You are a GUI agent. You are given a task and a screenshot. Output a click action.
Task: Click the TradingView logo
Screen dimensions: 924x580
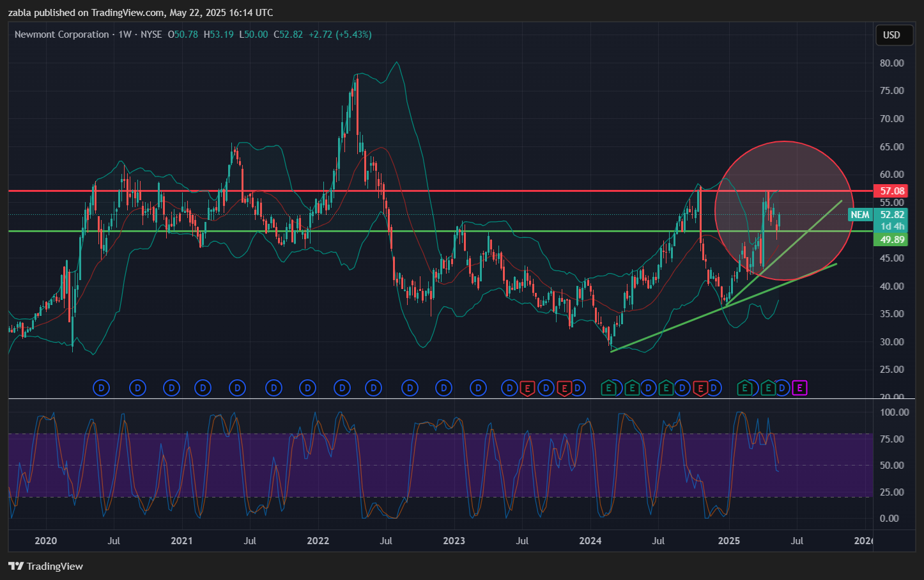tap(45, 566)
